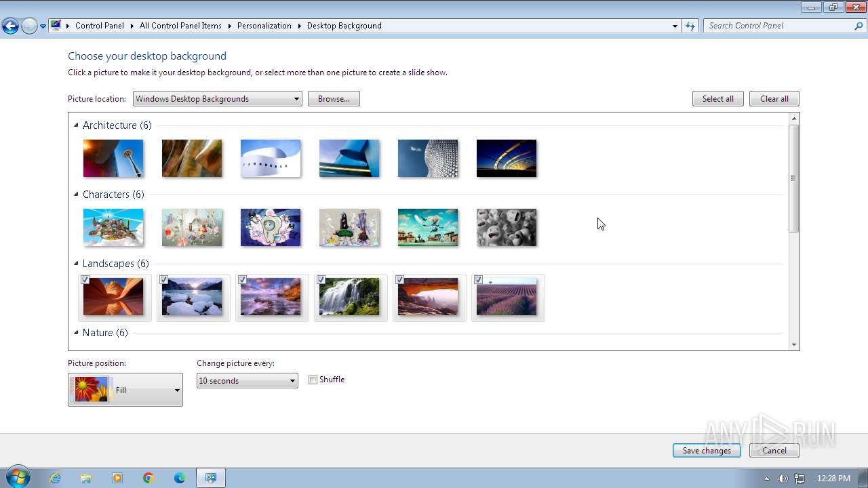Viewport: 868px width, 488px height.
Task: Open the Picture location dropdown
Action: point(217,99)
